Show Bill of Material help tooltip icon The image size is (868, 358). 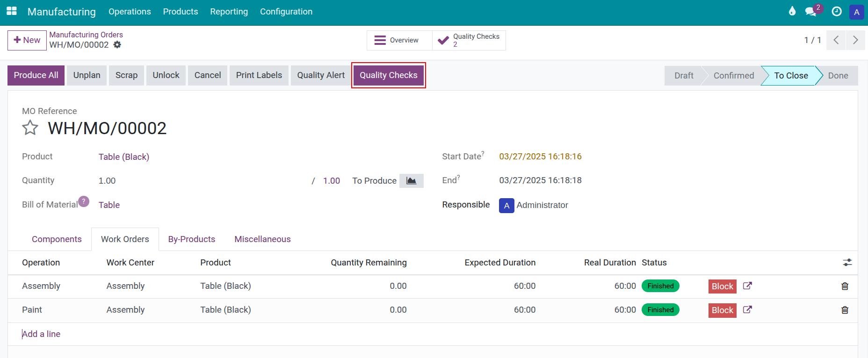point(84,201)
